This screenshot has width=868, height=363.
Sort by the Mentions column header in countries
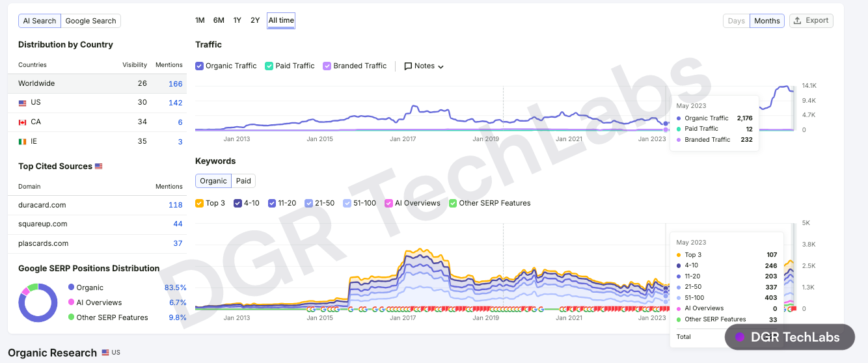pos(169,65)
